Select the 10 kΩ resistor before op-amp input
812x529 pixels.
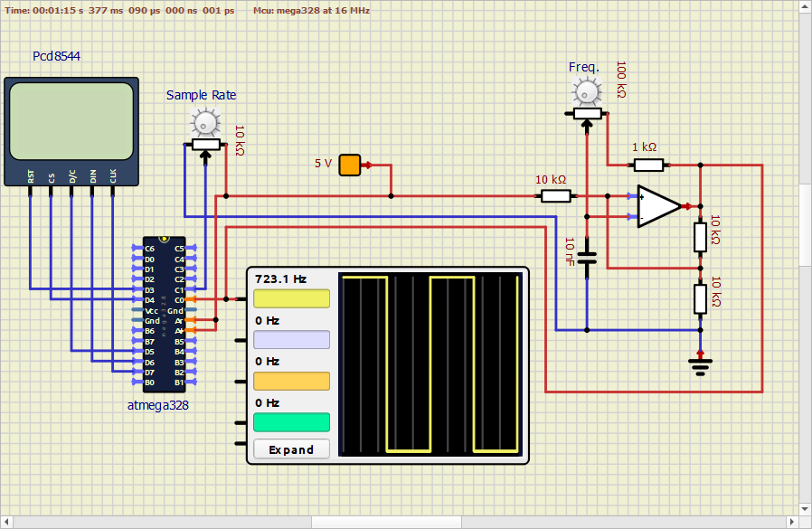pos(556,196)
